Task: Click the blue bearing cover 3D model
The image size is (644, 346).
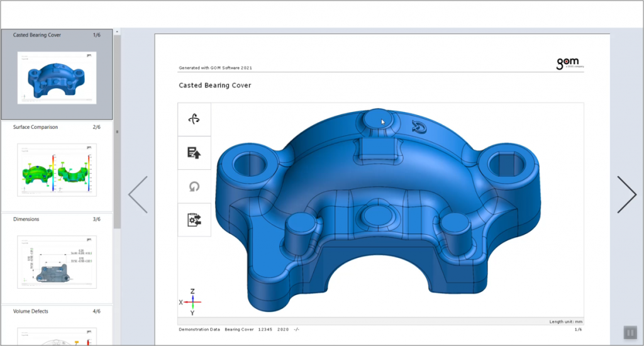Action: tap(377, 209)
